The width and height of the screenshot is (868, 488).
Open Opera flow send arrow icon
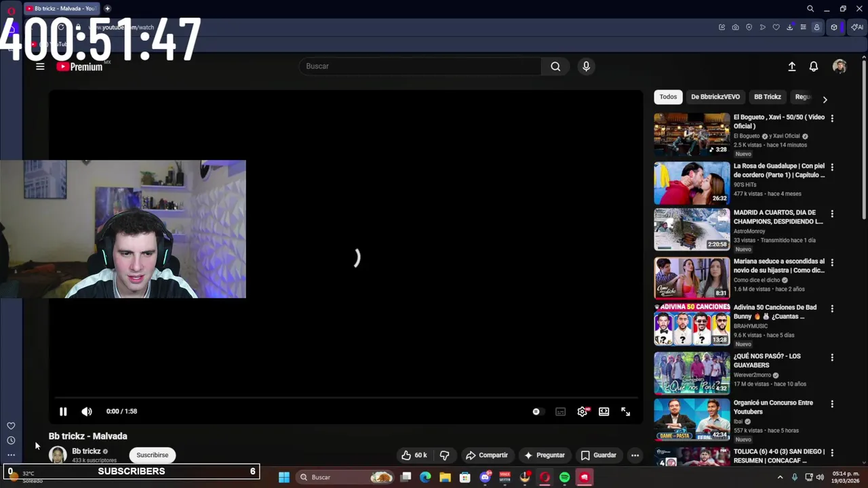point(762,27)
